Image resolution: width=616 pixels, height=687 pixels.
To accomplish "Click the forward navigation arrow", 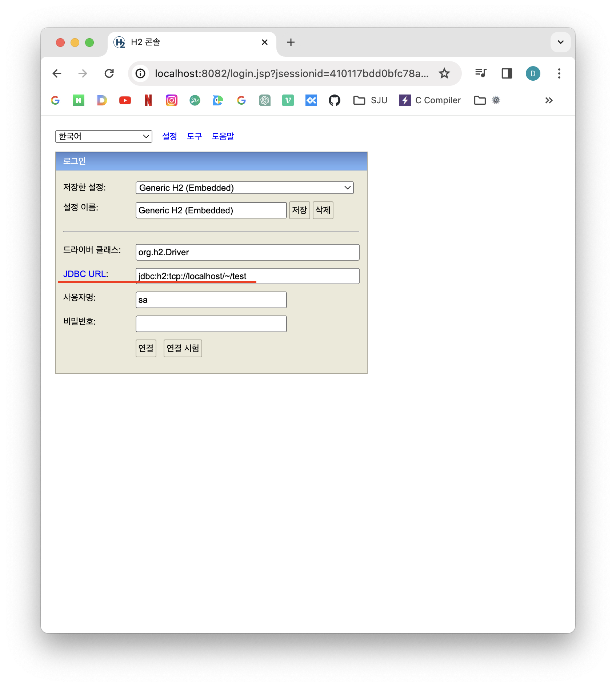I will (83, 73).
